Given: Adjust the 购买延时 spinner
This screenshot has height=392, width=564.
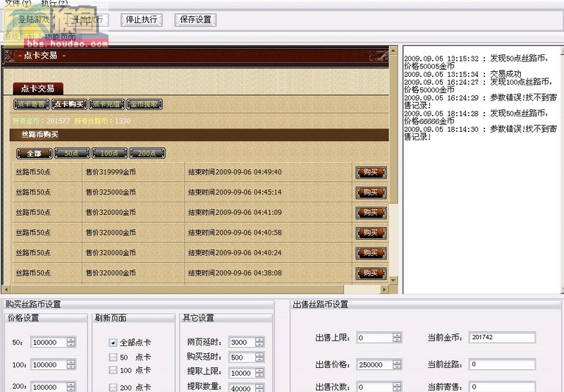Looking at the screenshot, I should [259, 357].
